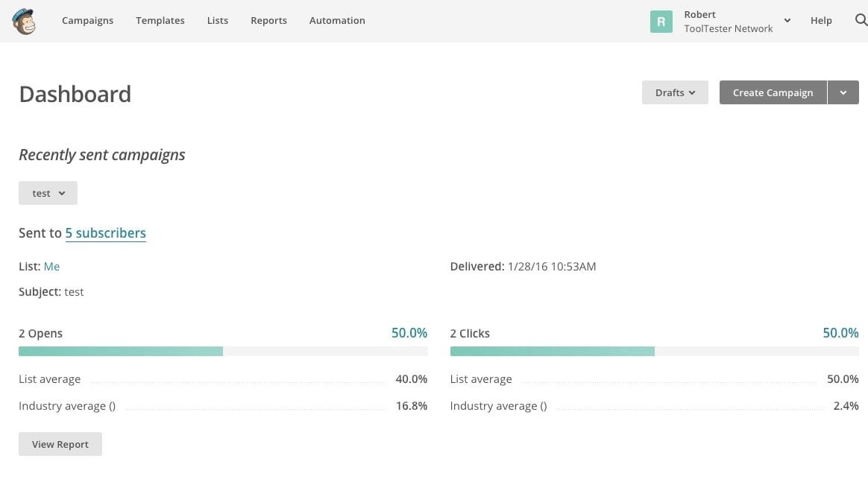This screenshot has width=868, height=488.
Task: Expand the Create Campaign arrow dropdown
Action: click(843, 92)
